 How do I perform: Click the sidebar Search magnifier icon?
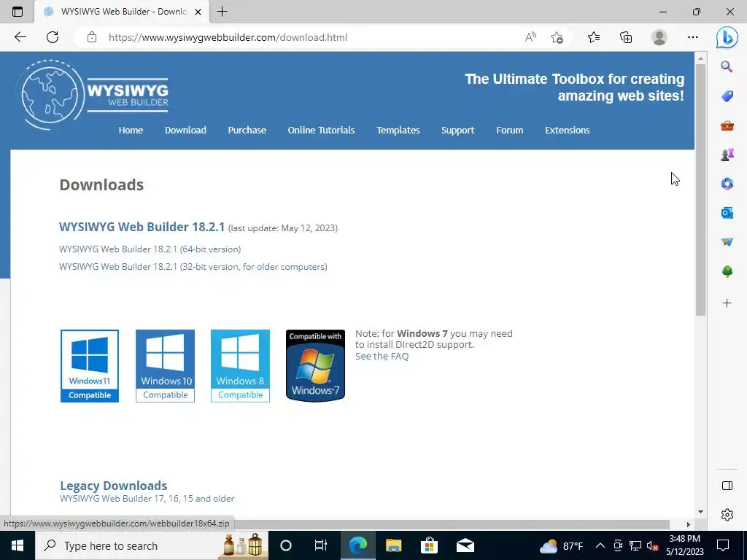coord(727,66)
